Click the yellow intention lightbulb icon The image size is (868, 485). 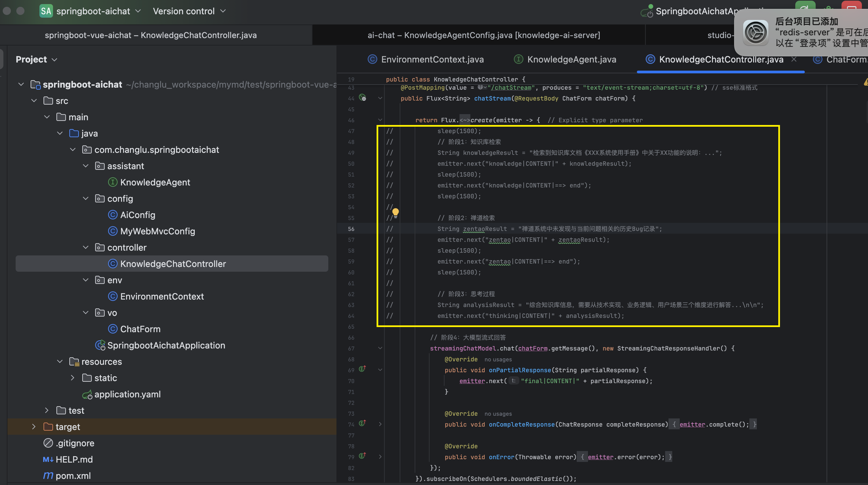tap(395, 213)
